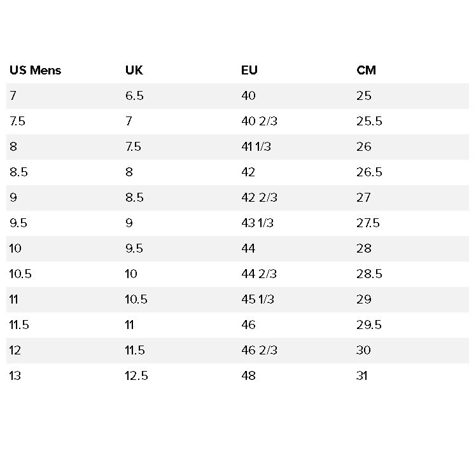Screen dimensions: 476x476
Task: Click the CM column header
Action: tap(366, 70)
